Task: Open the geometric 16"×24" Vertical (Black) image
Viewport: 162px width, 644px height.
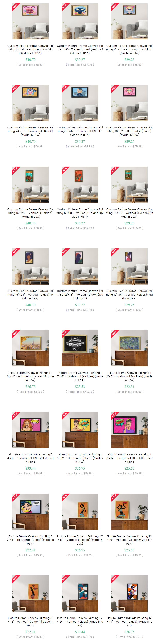Action: [x=80, y=593]
